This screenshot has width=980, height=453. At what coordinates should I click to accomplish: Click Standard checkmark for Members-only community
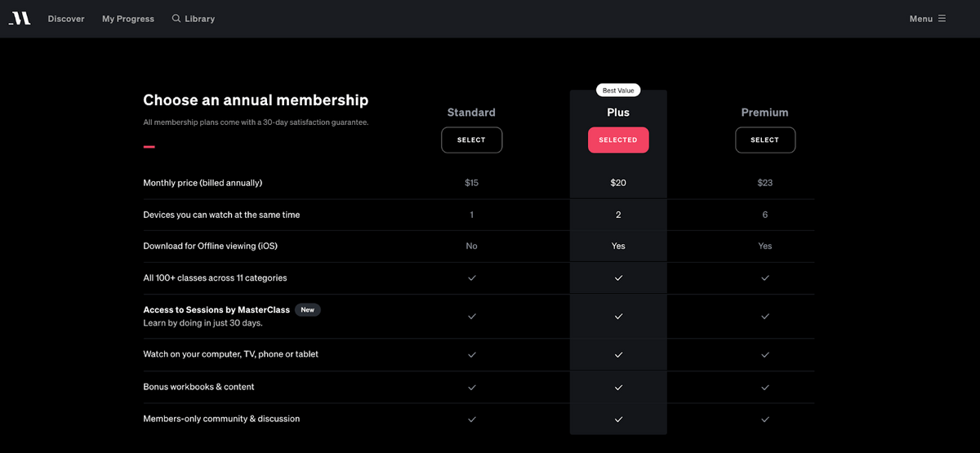click(x=471, y=420)
